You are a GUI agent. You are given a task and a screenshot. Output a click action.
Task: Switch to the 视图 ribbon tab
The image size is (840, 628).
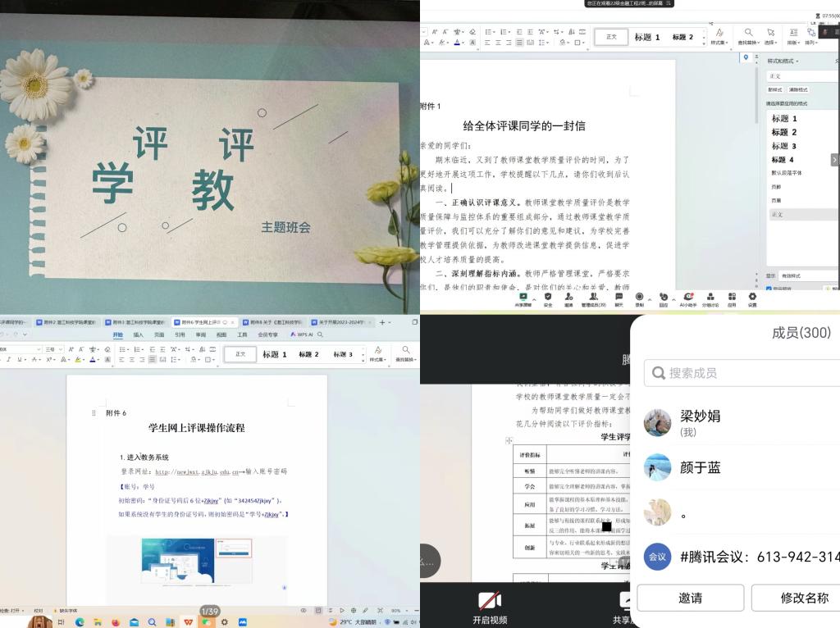(221, 334)
